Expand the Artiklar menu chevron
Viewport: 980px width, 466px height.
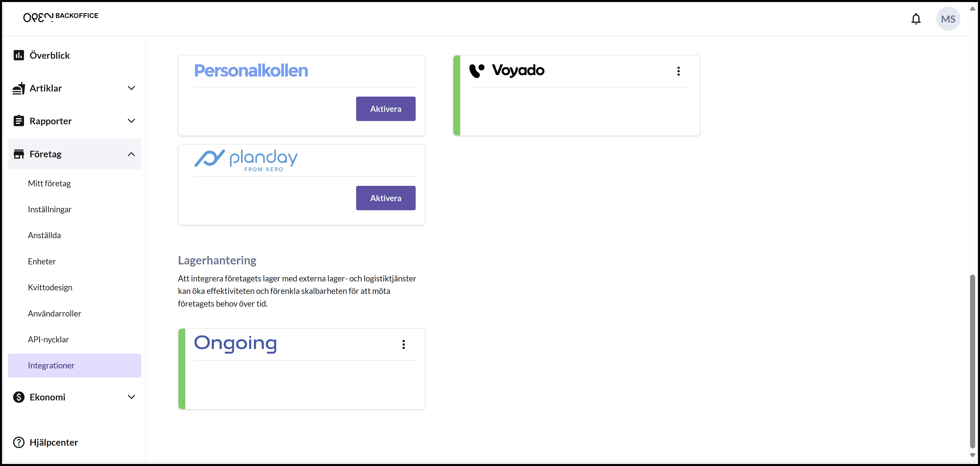click(x=131, y=88)
